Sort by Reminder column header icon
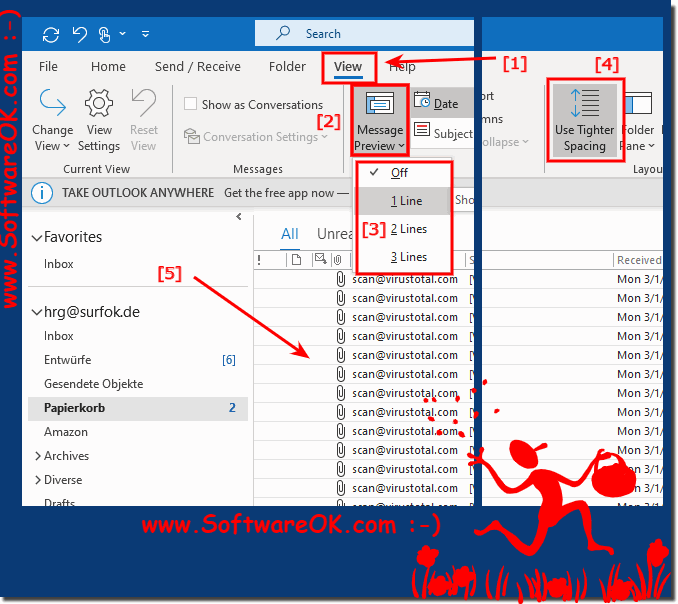678x604 pixels. [x=320, y=259]
